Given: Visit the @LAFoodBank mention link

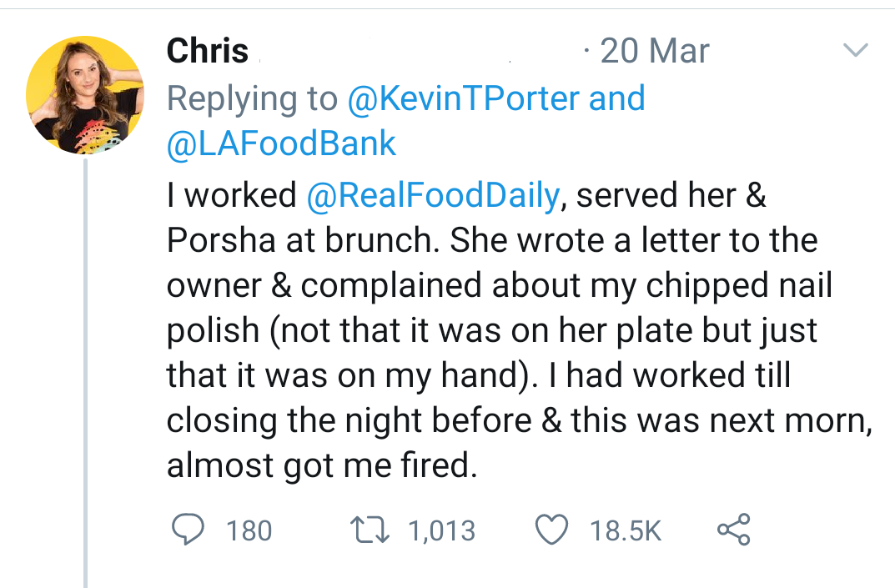Looking at the screenshot, I should point(282,143).
